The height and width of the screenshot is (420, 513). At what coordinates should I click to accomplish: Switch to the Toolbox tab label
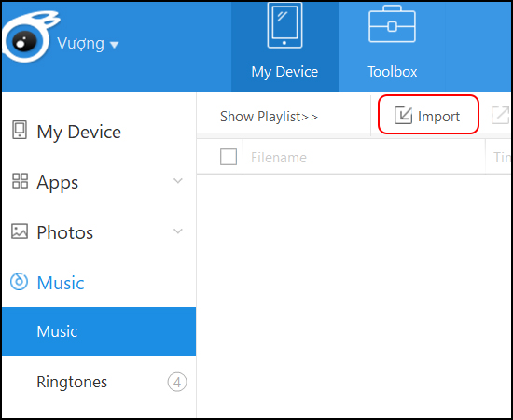393,72
